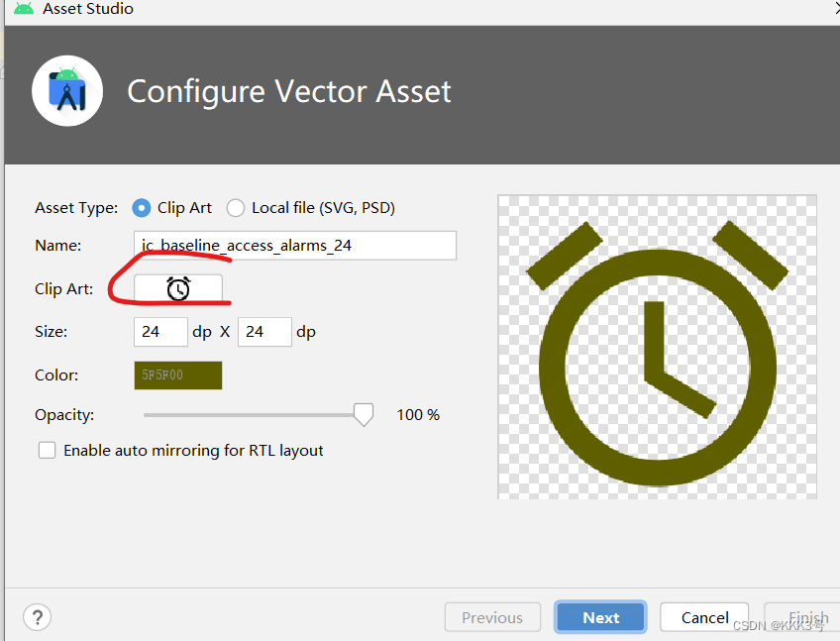Click the alarm clock preview image
The image size is (840, 641).
pos(658,347)
